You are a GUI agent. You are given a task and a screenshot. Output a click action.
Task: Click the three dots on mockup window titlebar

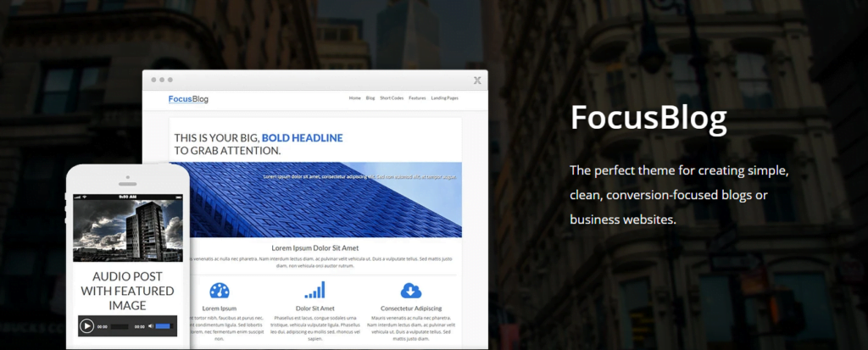point(162,80)
